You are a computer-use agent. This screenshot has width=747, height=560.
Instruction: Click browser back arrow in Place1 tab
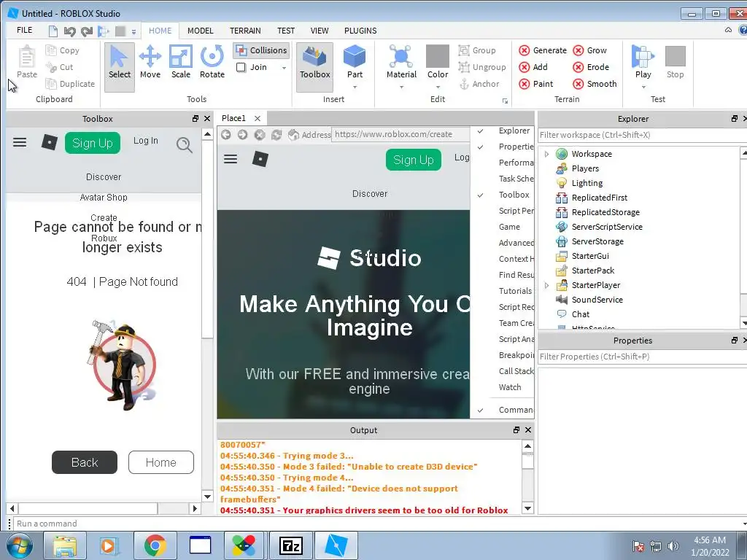[x=226, y=135]
